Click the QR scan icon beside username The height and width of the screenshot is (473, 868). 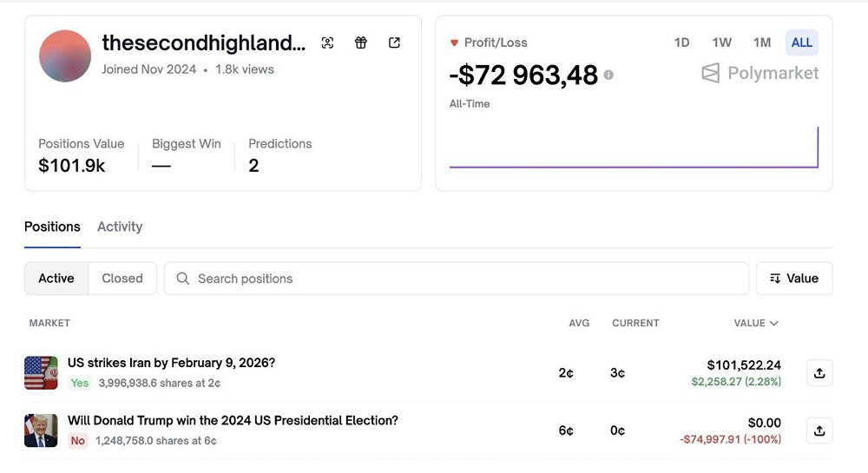pyautogui.click(x=327, y=43)
